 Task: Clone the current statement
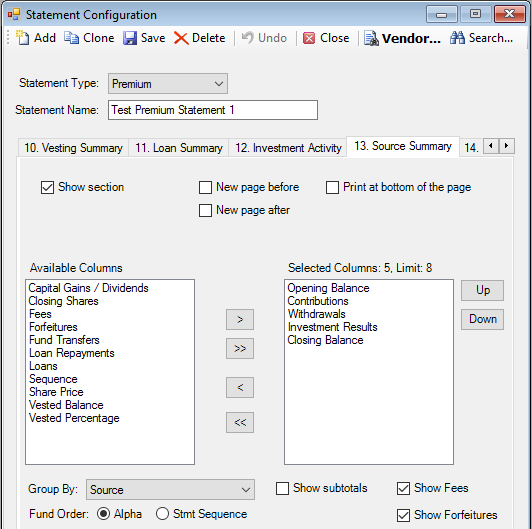click(72, 38)
